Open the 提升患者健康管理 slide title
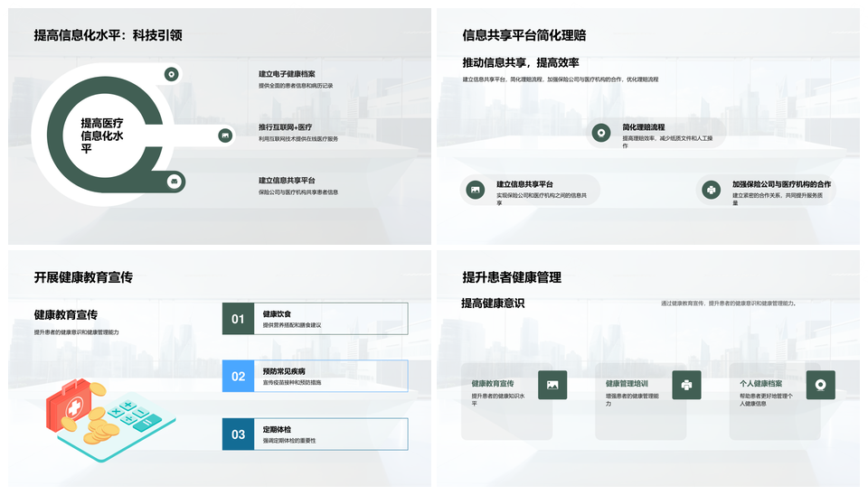The height and width of the screenshot is (495, 868). [512, 277]
